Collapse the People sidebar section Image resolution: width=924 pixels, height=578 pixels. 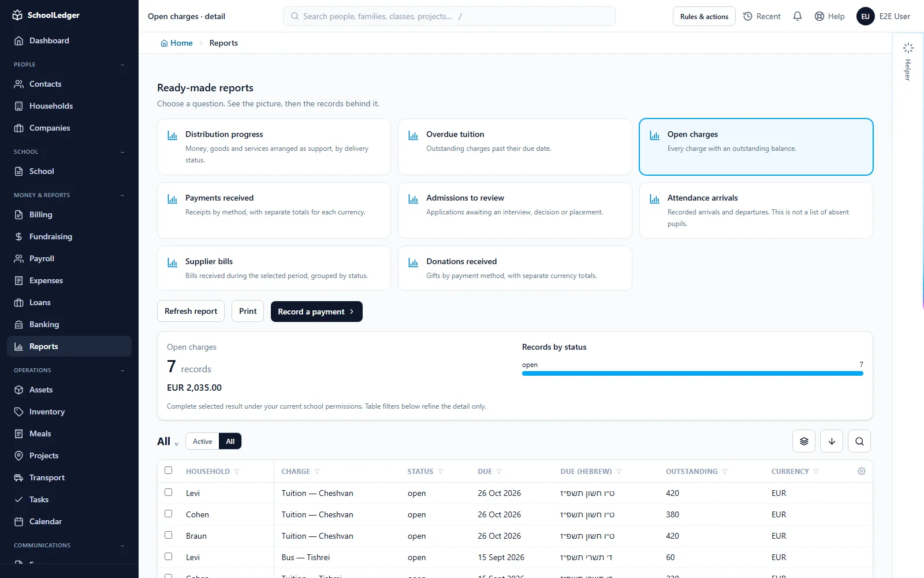pyautogui.click(x=122, y=65)
